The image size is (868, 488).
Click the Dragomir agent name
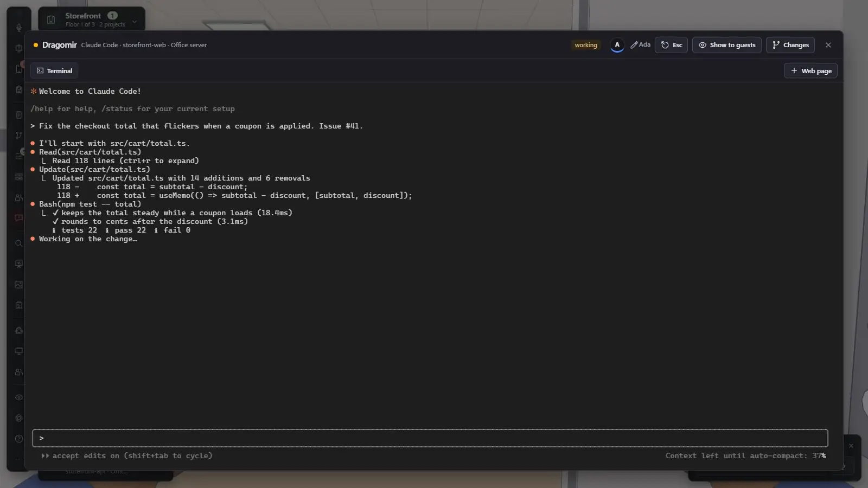[x=60, y=45]
